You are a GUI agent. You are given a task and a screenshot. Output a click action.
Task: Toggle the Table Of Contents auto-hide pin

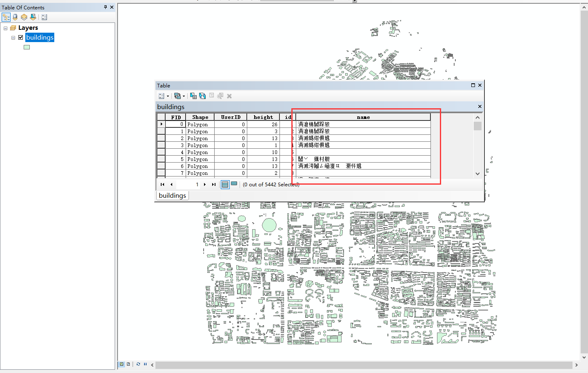pyautogui.click(x=105, y=7)
